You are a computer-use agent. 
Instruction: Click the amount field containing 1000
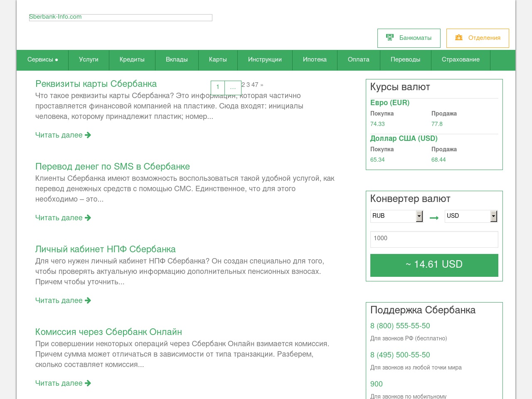pyautogui.click(x=434, y=239)
